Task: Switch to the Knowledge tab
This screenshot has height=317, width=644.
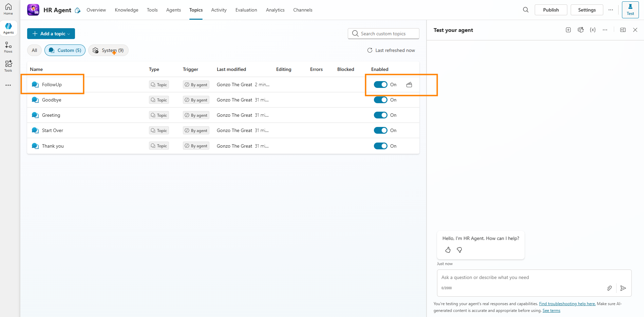Action: [127, 10]
